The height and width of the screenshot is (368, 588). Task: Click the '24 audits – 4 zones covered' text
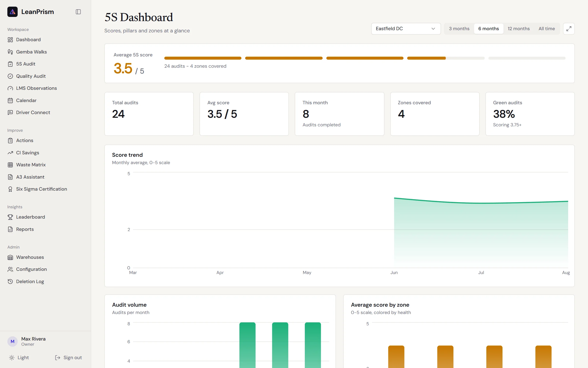pos(195,66)
